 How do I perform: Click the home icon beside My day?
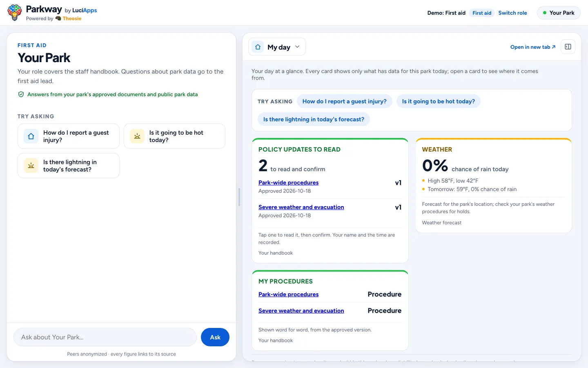(x=258, y=47)
